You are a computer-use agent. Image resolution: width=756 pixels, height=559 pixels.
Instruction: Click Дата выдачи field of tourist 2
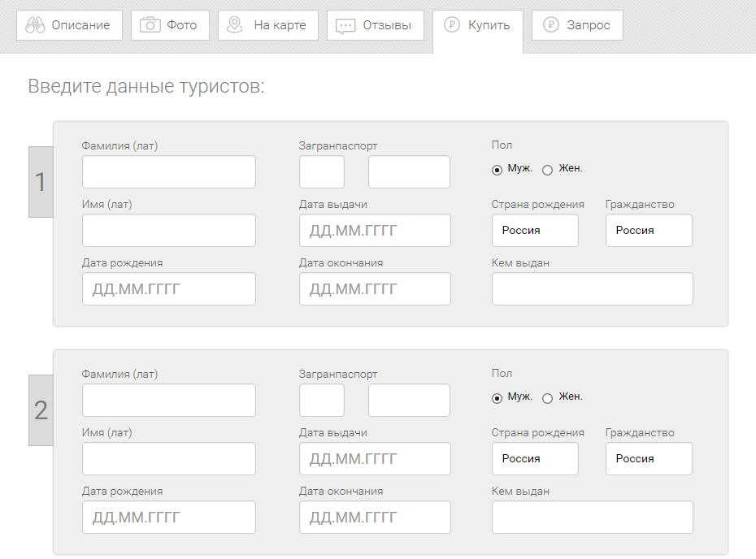pos(375,459)
